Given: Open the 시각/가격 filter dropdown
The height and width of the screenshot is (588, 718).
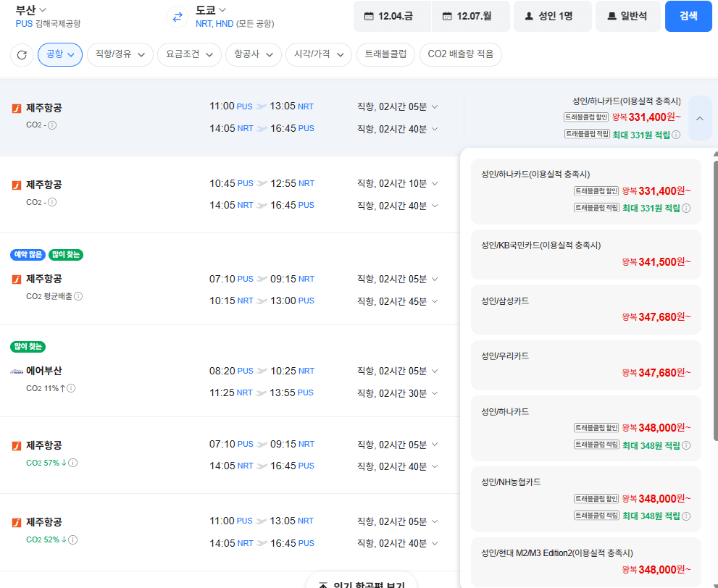Looking at the screenshot, I should coord(319,54).
